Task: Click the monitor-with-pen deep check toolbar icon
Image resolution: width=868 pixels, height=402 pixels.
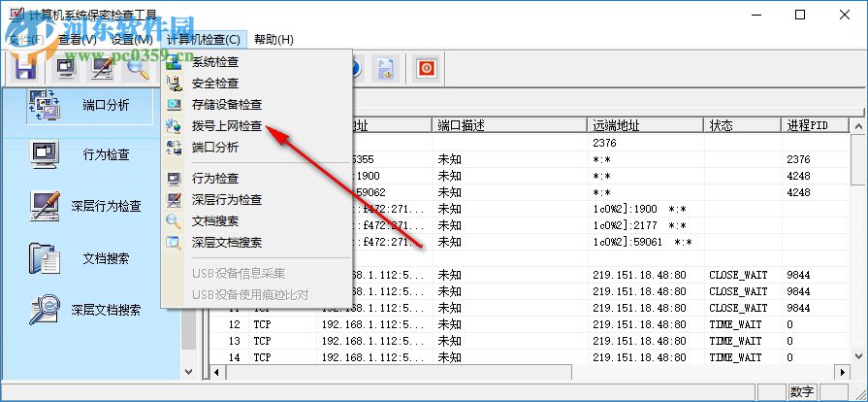Action: [102, 69]
